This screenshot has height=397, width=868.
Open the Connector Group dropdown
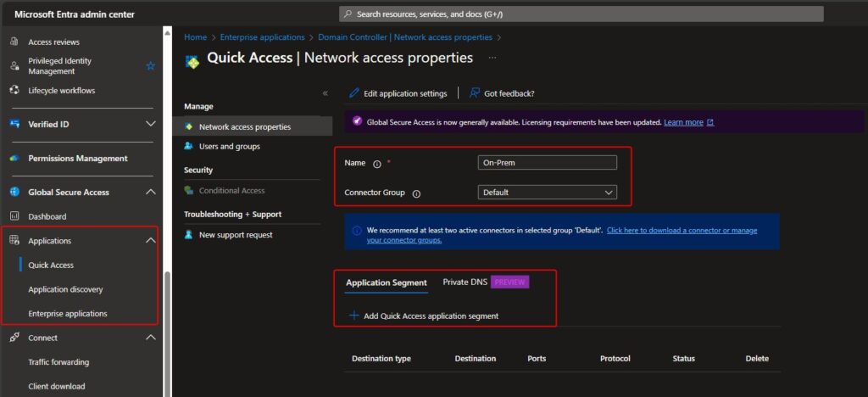(547, 193)
